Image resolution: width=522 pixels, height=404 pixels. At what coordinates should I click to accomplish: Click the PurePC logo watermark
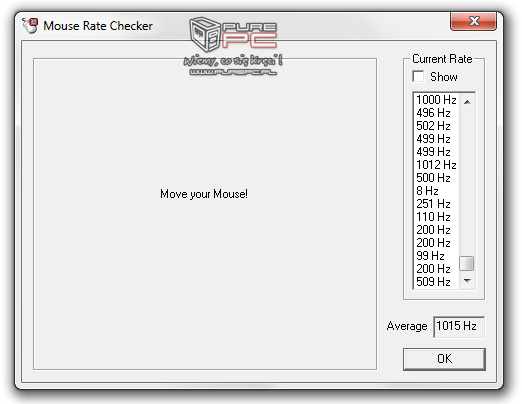[x=233, y=46]
